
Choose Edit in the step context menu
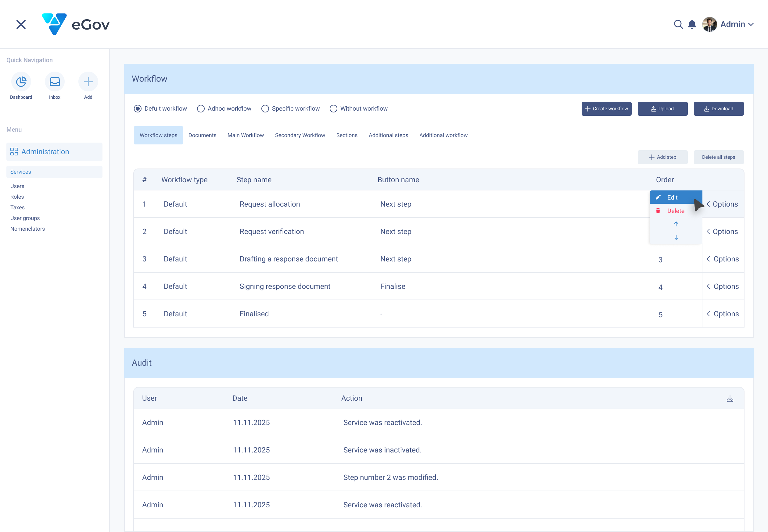672,197
